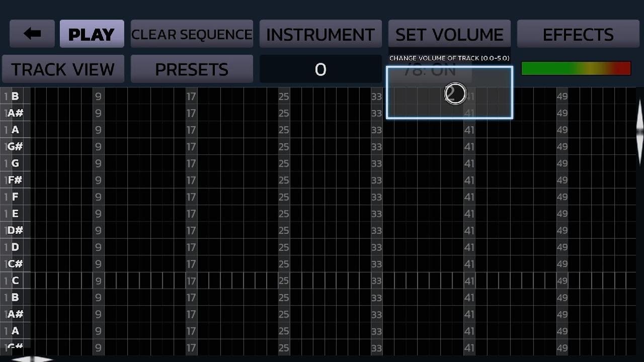
Task: Tap the D# note key label
Action: [x=15, y=230]
